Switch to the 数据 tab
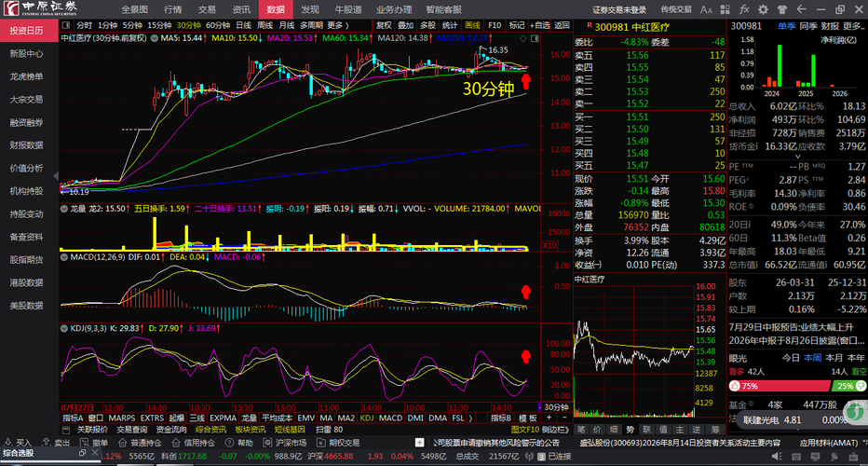Screen dimensions: 868x466 tap(276, 9)
